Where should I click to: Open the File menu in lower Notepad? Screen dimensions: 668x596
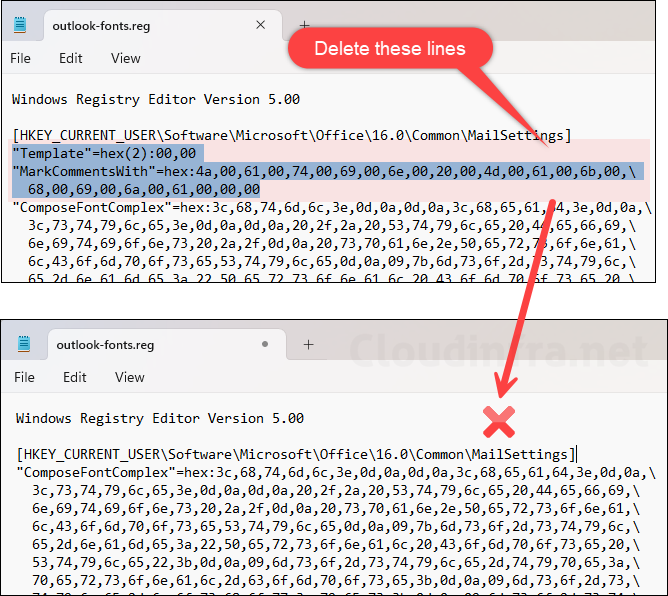click(x=25, y=377)
